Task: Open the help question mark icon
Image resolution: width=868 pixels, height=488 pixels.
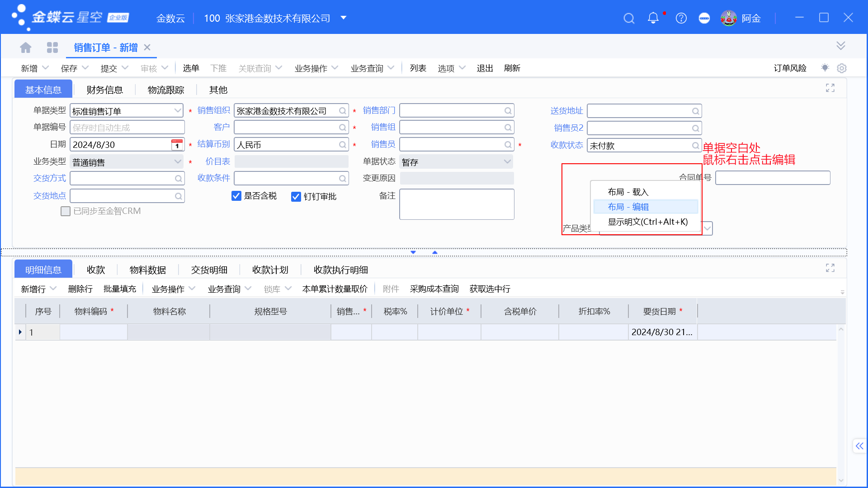Action: [681, 18]
